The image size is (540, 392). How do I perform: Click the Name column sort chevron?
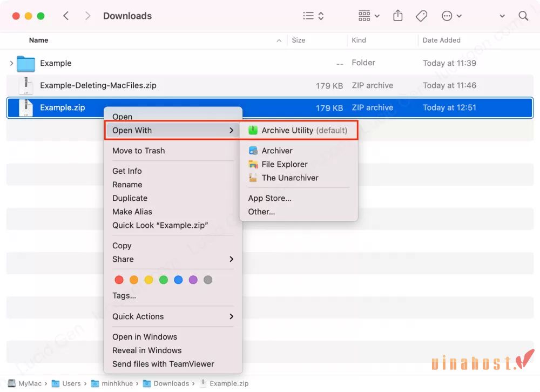point(279,40)
